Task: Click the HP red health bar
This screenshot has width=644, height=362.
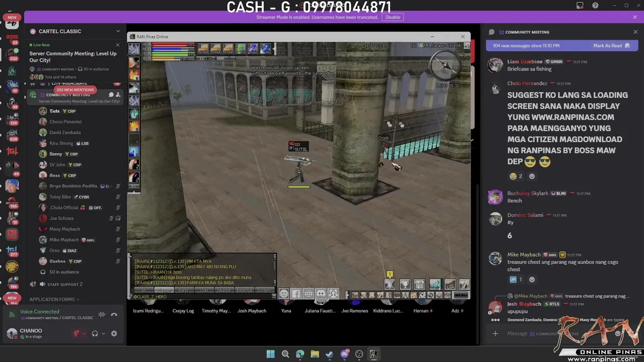Action: pos(174,45)
